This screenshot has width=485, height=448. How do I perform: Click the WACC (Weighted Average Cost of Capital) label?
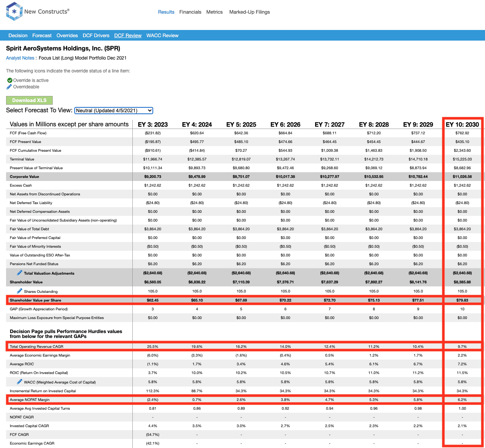point(60,382)
